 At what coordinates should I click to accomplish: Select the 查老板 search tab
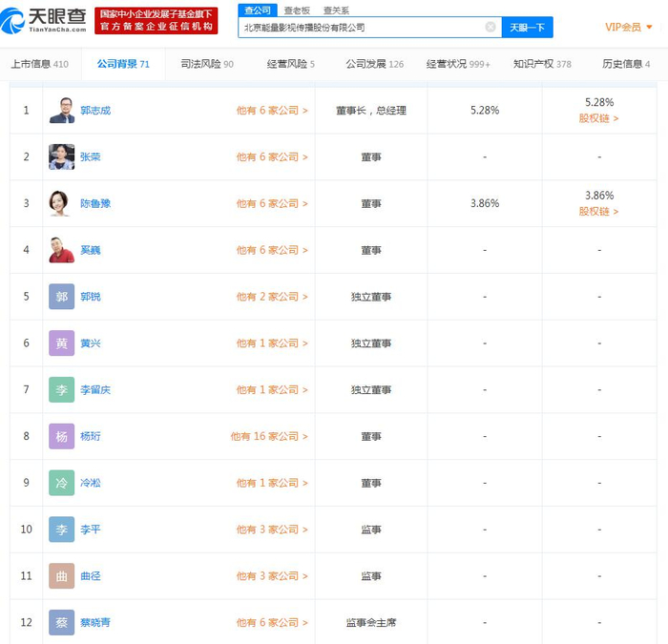coord(297,10)
